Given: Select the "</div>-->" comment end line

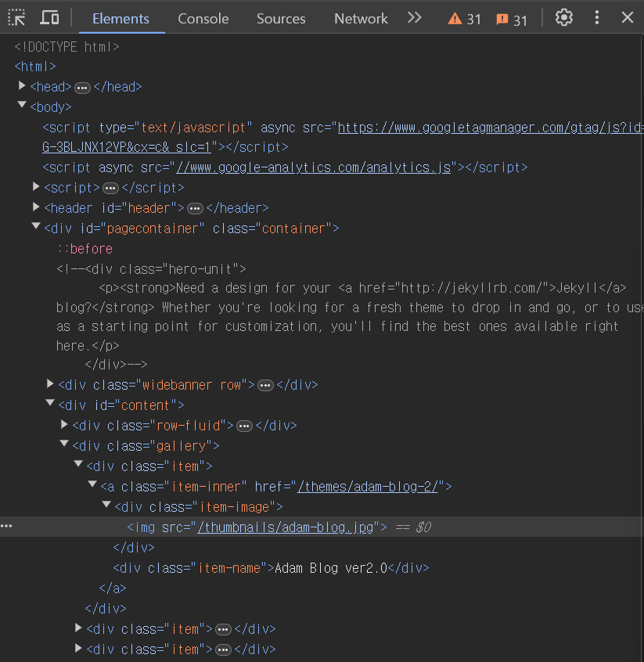Looking at the screenshot, I should pyautogui.click(x=116, y=365).
